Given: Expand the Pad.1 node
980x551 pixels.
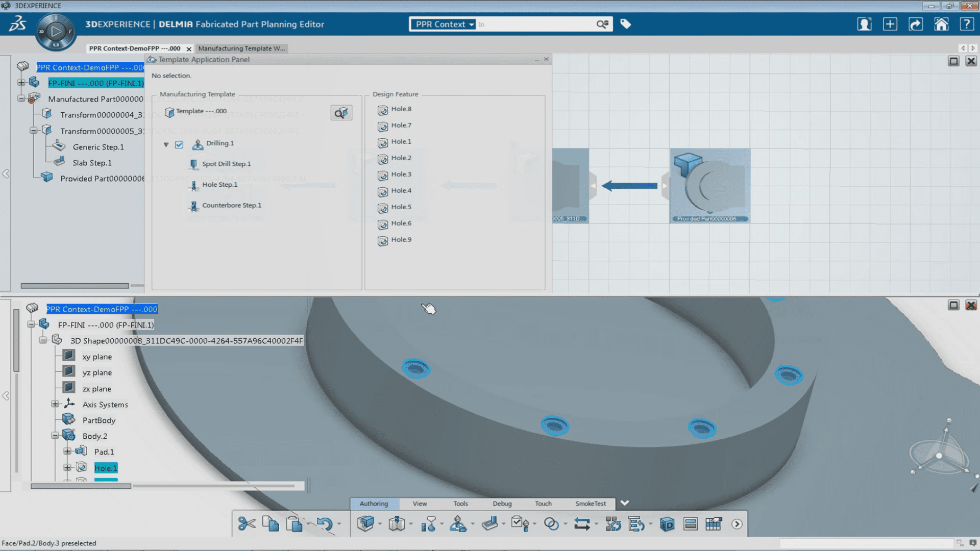Looking at the screenshot, I should 67,452.
